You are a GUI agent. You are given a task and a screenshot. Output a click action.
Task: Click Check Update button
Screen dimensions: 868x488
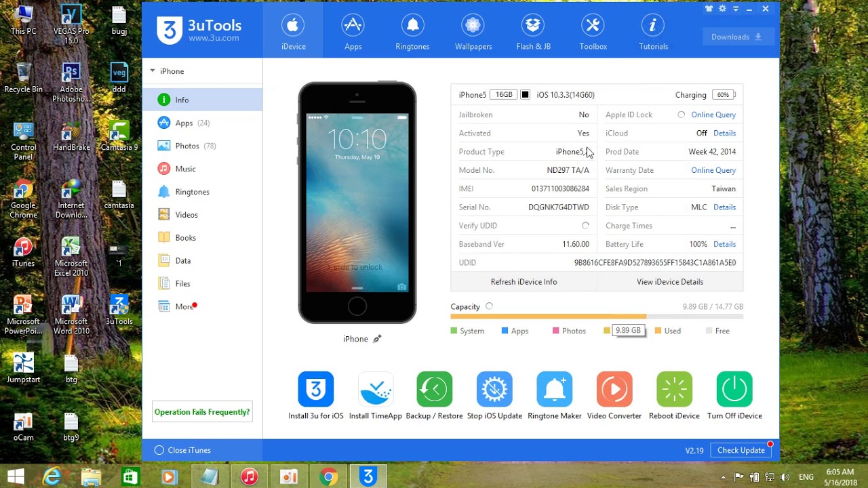[x=741, y=450]
